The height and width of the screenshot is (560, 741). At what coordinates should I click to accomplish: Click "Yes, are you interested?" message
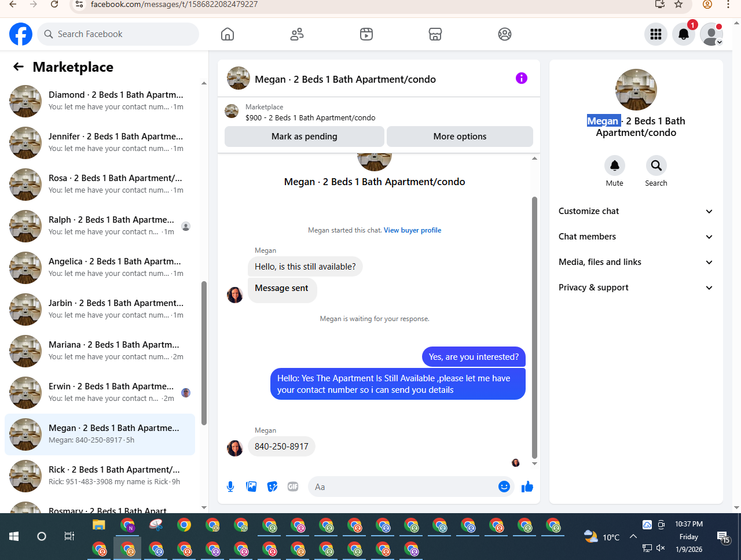pyautogui.click(x=474, y=357)
